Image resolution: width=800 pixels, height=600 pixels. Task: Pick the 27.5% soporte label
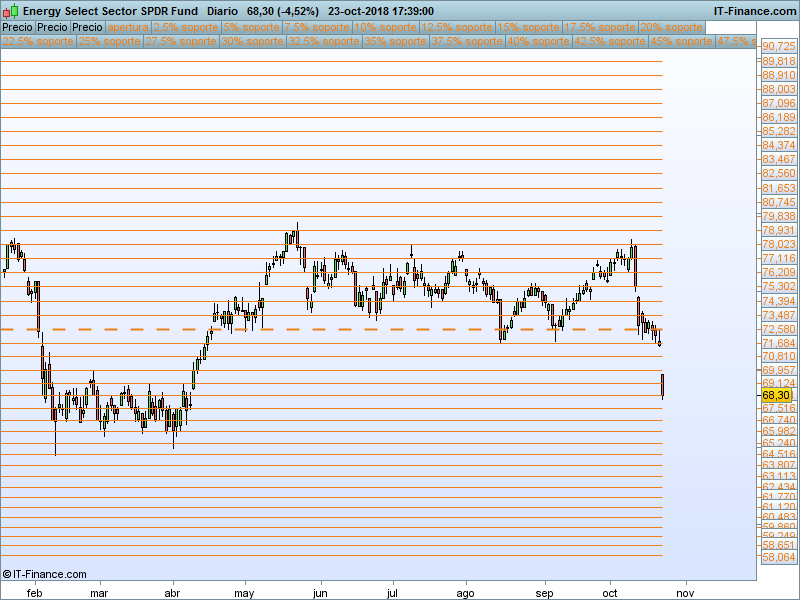[x=181, y=41]
